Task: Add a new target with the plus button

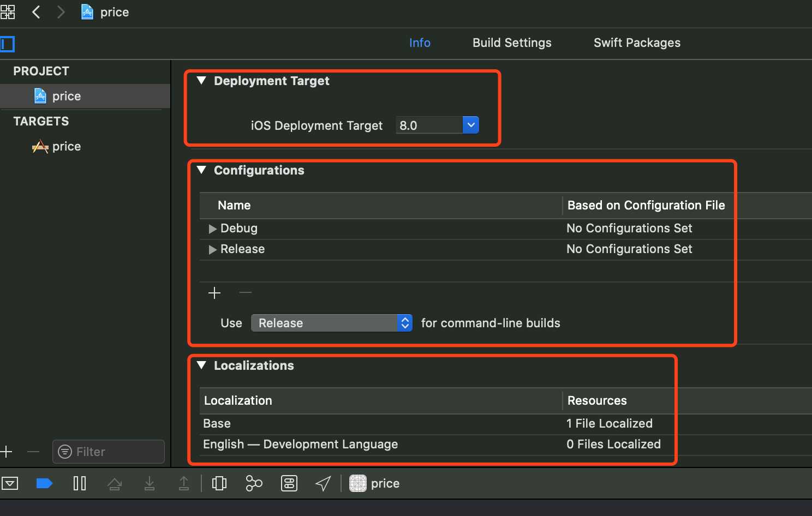Action: (x=7, y=452)
